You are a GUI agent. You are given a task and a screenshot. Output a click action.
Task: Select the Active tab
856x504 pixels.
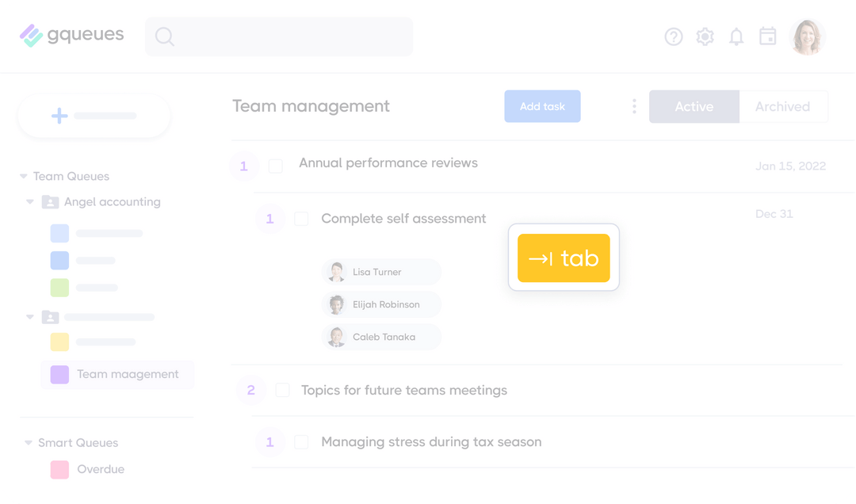pyautogui.click(x=694, y=106)
